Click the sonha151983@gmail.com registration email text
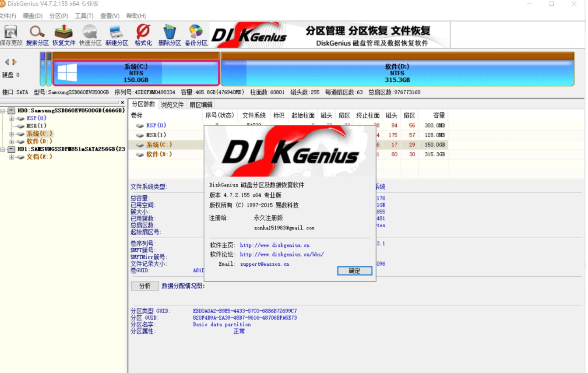588x373 pixels. [284, 228]
